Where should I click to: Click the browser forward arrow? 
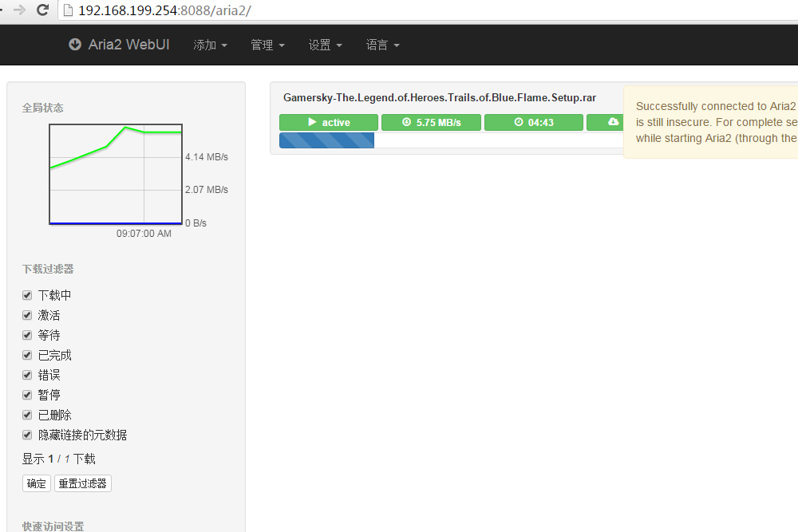tap(20, 10)
